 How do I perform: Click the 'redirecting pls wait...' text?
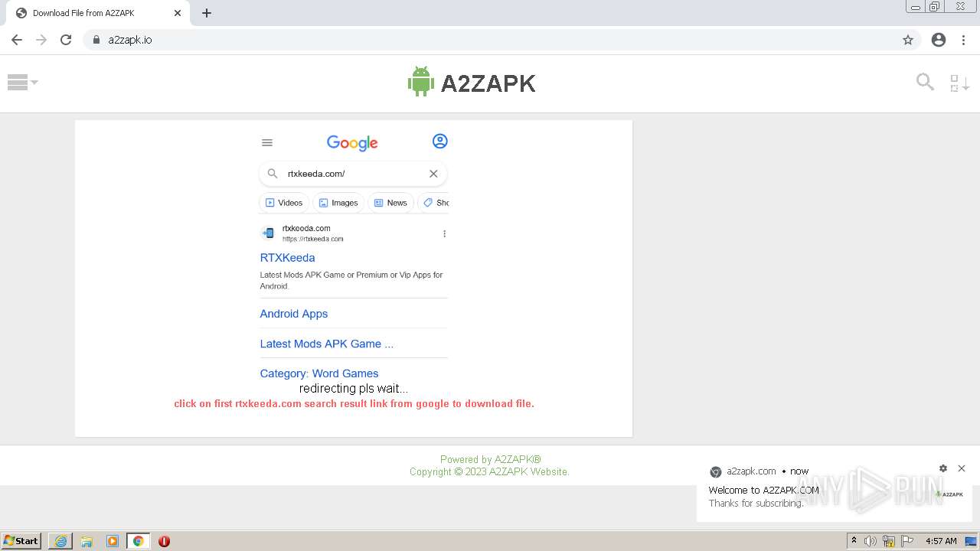(354, 389)
